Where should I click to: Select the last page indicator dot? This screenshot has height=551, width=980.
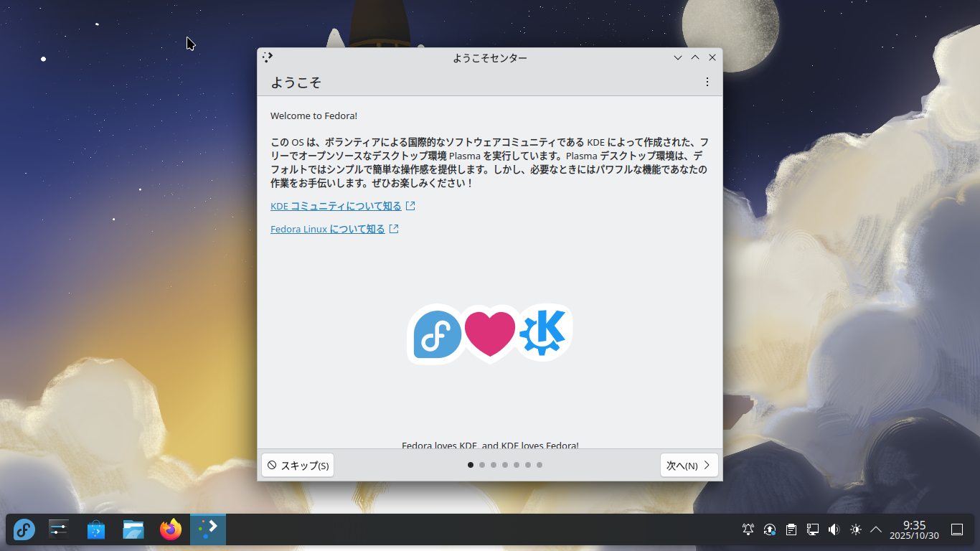click(x=540, y=465)
